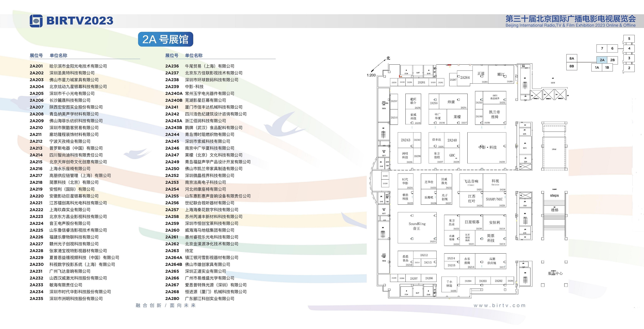Click "普罗斯电器（中国）有限公司" in the exhibitor list
This screenshot has width=644, height=329.
[x=76, y=148]
